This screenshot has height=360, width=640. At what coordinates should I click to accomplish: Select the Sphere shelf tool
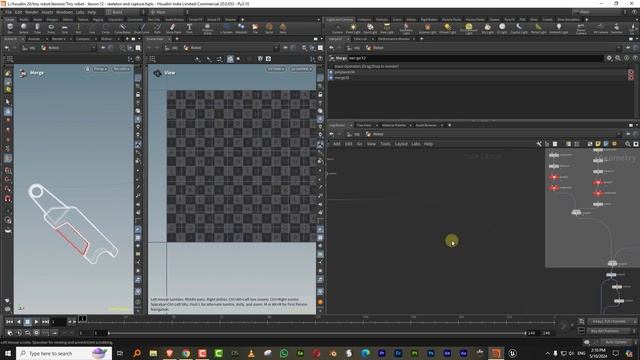tap(24, 28)
